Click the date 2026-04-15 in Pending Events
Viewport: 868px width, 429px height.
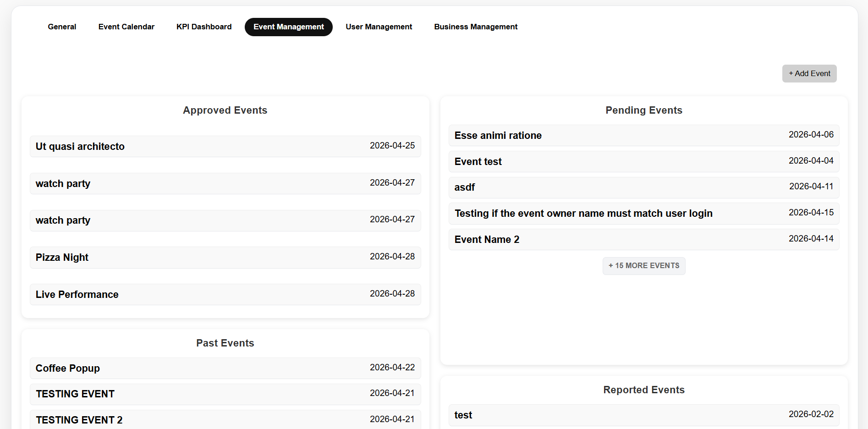(x=811, y=212)
